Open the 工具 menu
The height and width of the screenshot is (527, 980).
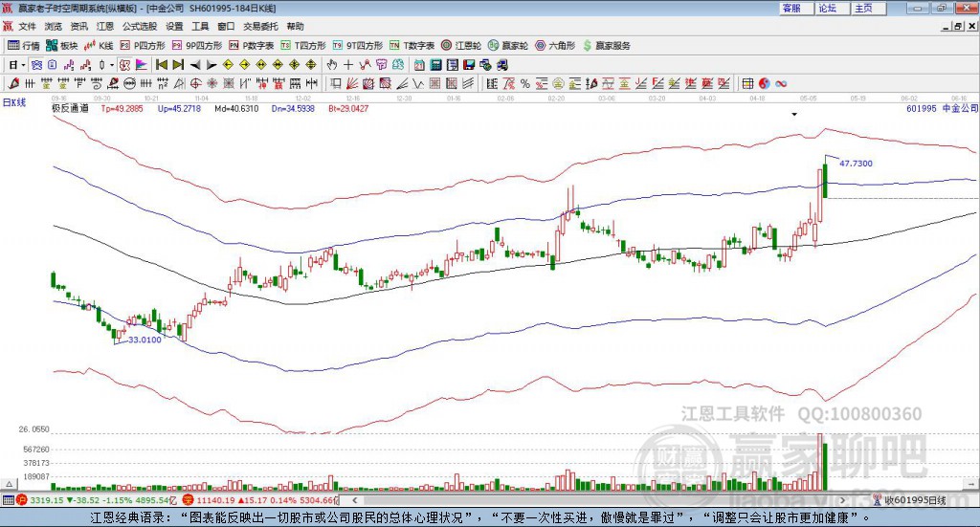click(200, 26)
